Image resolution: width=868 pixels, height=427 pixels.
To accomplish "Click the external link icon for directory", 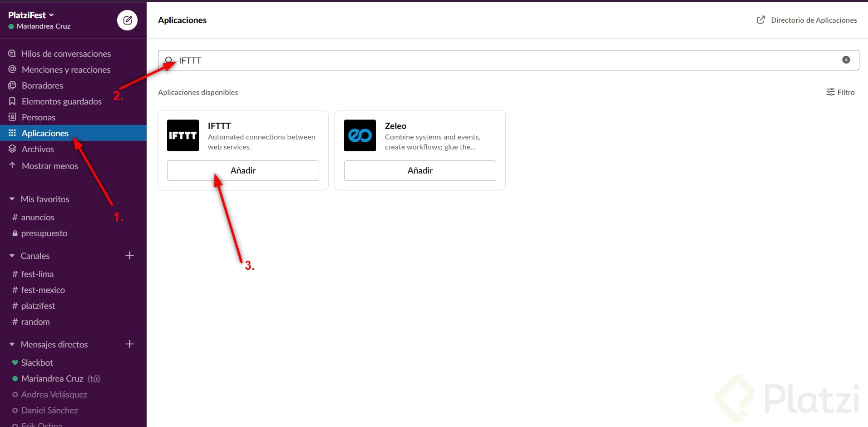I will [x=761, y=20].
